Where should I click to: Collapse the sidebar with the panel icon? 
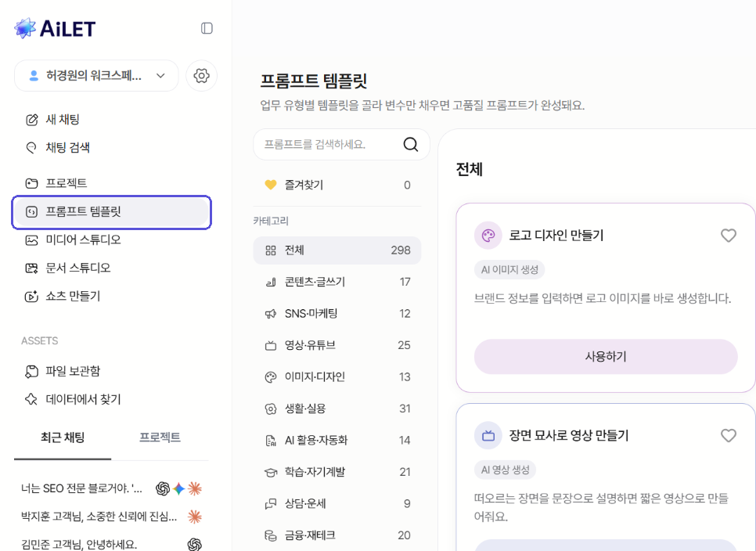pos(207,28)
